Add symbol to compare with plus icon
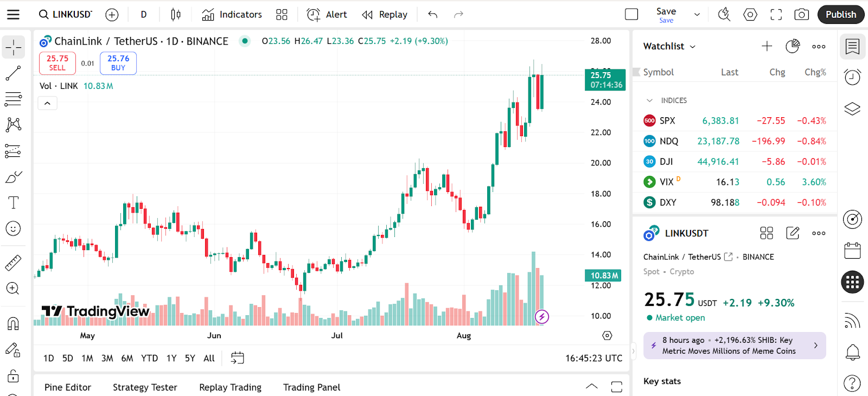 click(112, 15)
